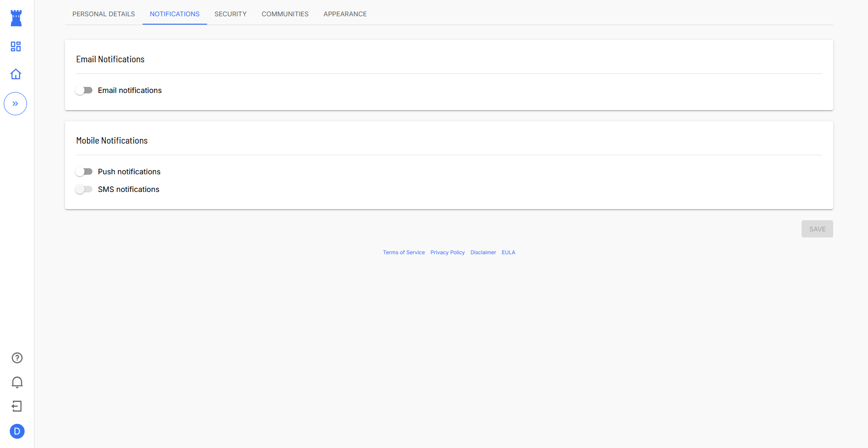
Task: Click the castle logo icon
Action: pos(16,18)
